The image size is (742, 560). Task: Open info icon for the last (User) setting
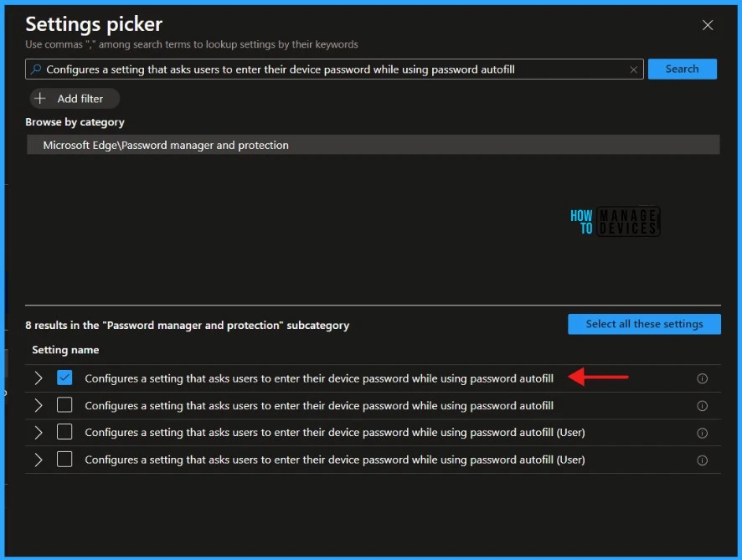[x=702, y=460]
